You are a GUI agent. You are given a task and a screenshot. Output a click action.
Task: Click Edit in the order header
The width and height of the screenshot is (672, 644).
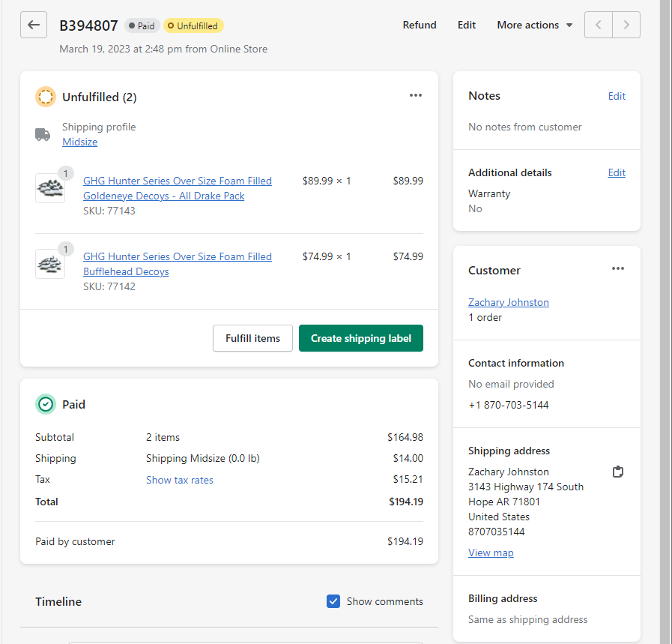(x=466, y=25)
